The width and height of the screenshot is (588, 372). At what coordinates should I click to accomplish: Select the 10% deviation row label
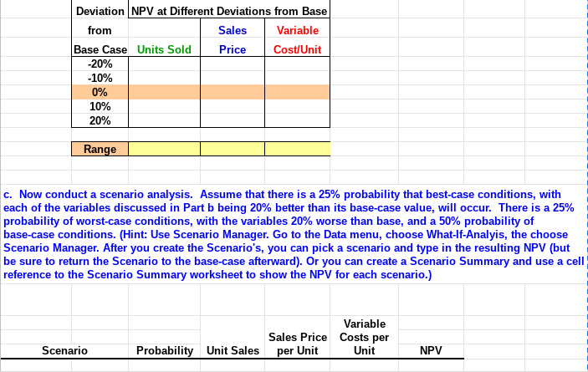(100, 107)
